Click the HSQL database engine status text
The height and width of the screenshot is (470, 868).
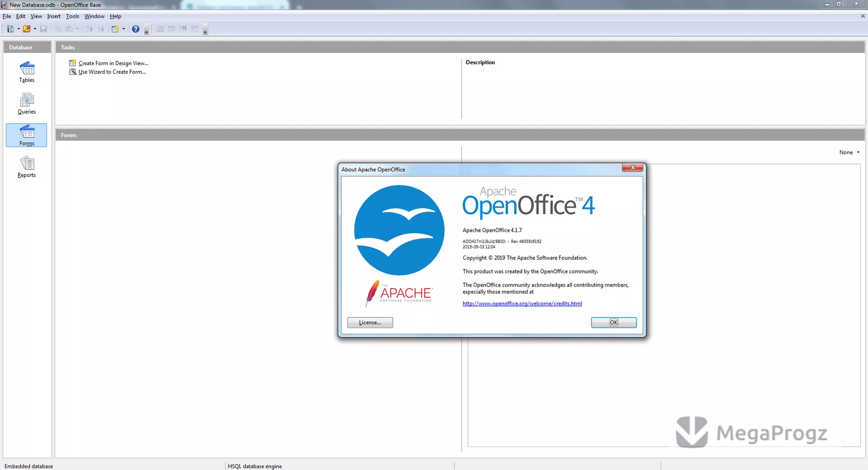[255, 466]
